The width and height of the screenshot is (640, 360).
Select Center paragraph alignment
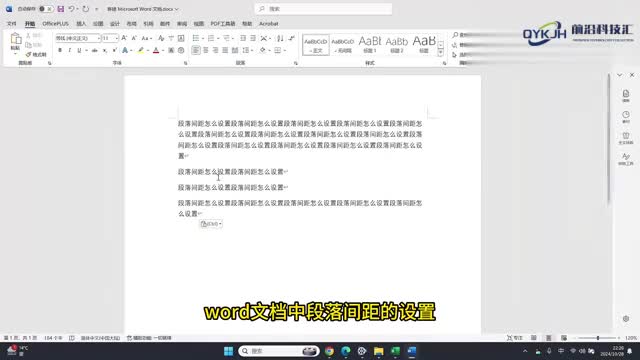(206, 50)
